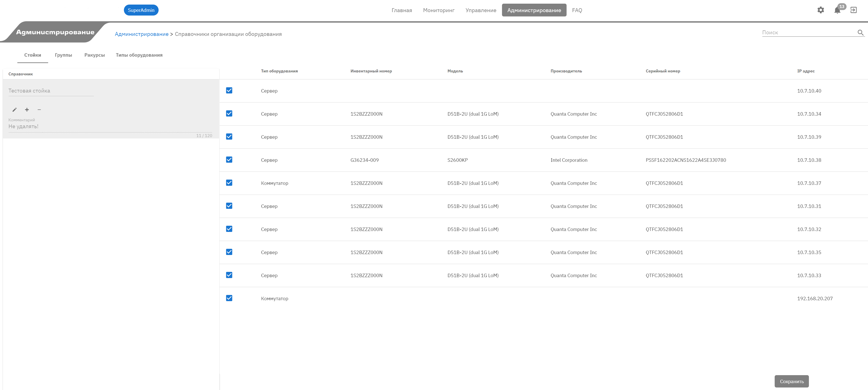Screen dimensions: 868x390
Task: Click the Сохранить button
Action: click(x=792, y=381)
